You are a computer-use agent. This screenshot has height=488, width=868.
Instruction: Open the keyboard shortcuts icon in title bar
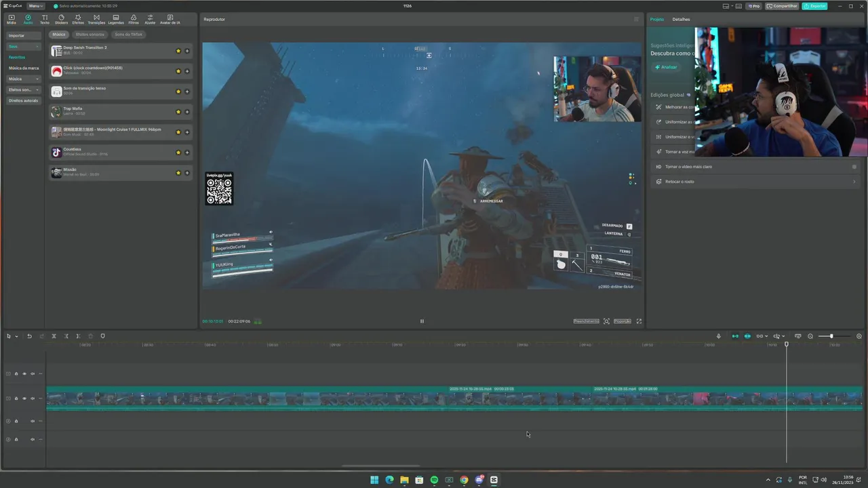pos(738,6)
